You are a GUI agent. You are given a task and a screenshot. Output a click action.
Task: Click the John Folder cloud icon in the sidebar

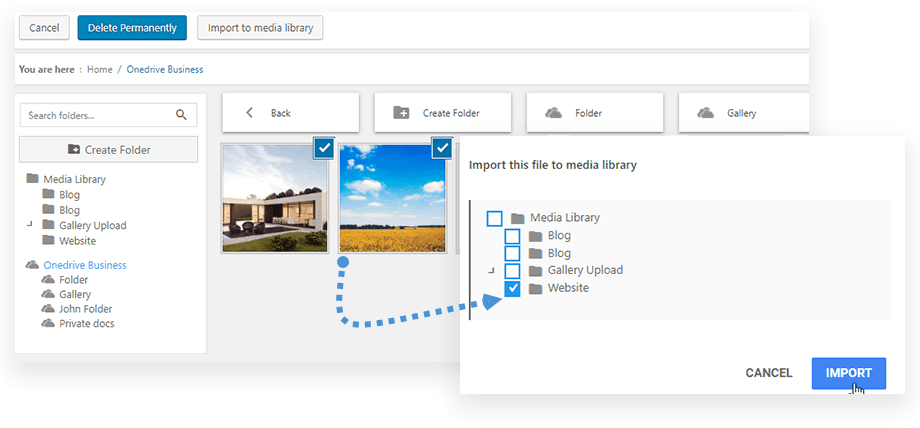[48, 309]
